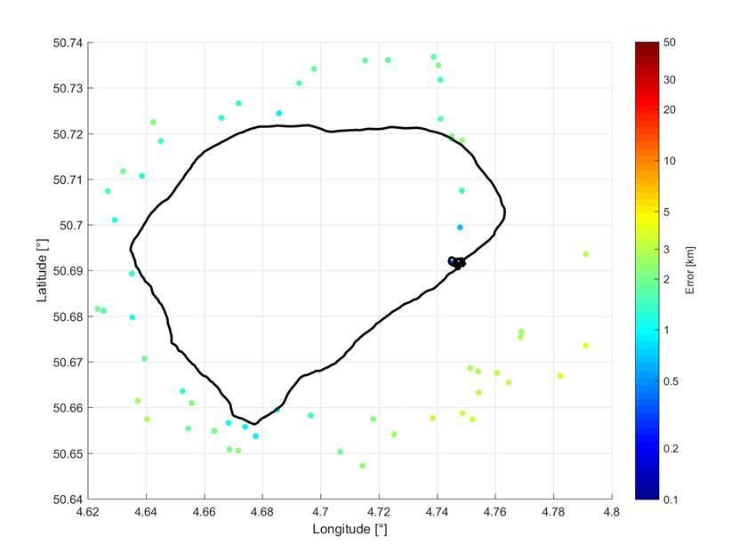Image resolution: width=747 pixels, height=560 pixels.
Task: Click the colorbar tick label 0.2
Action: (x=671, y=449)
